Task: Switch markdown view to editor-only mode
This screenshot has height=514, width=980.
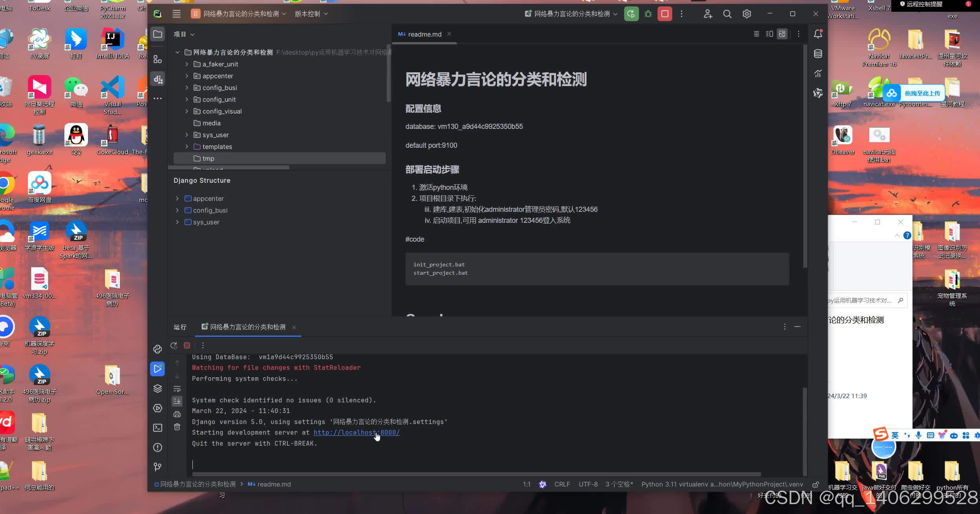Action: [x=756, y=34]
